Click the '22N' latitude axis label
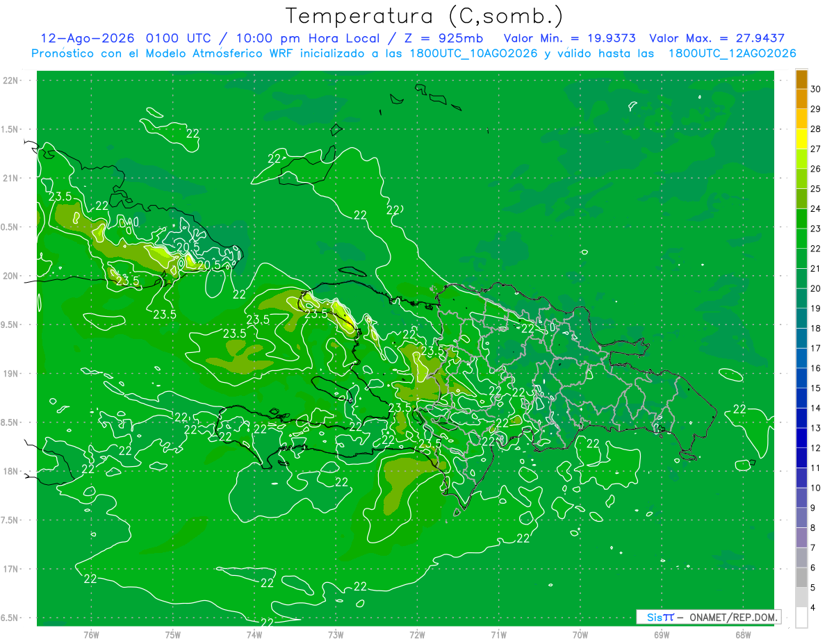This screenshot has height=644, width=834. [12, 81]
